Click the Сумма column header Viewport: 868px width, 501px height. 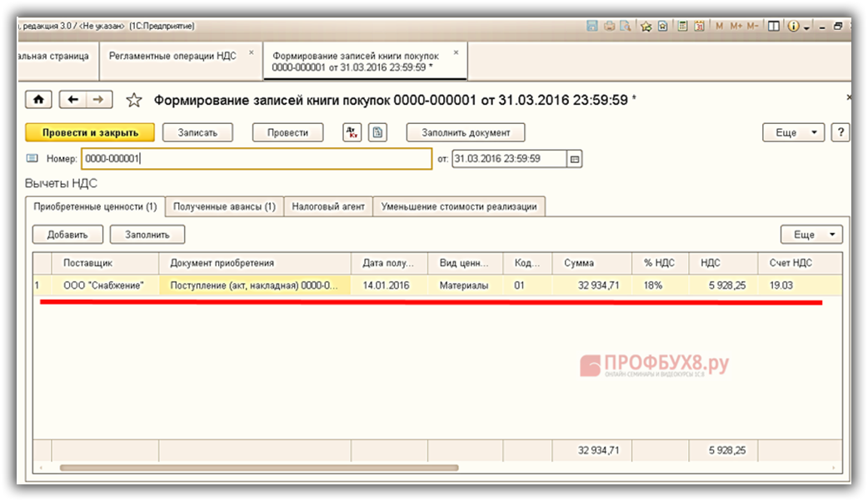591,263
